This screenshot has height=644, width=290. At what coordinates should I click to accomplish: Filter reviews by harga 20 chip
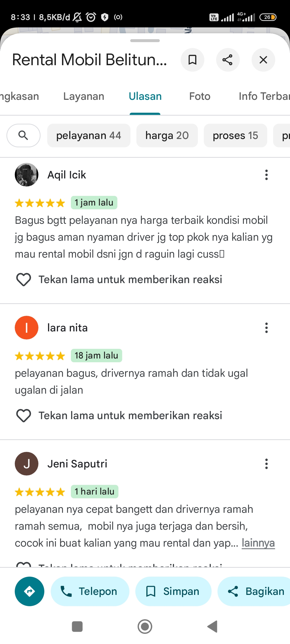tap(167, 136)
